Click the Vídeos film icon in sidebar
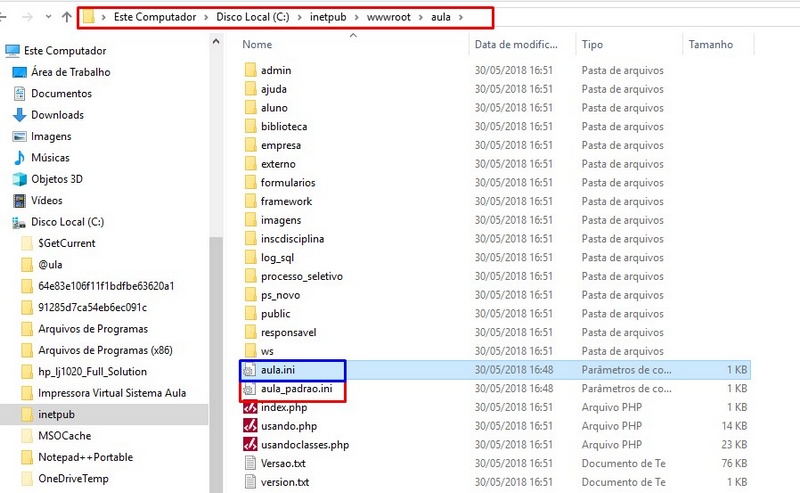 19,201
